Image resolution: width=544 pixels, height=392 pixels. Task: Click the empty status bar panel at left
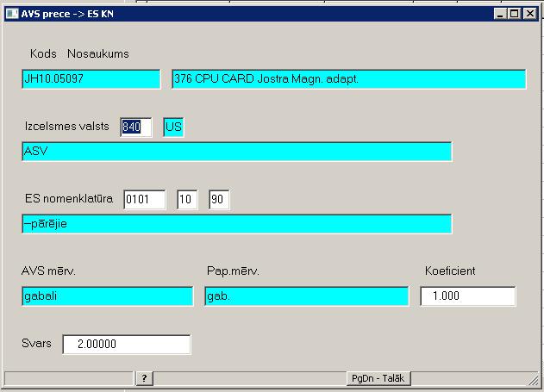(68, 378)
